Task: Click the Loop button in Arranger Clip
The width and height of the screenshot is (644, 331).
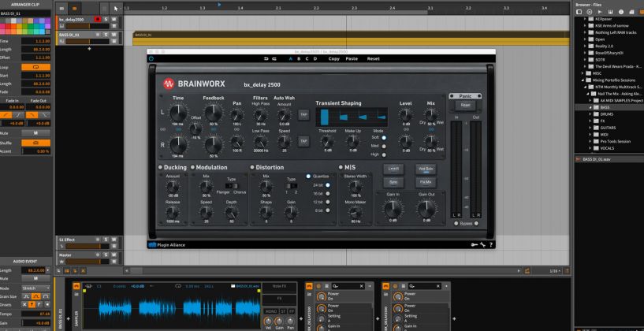Action: click(x=35, y=67)
